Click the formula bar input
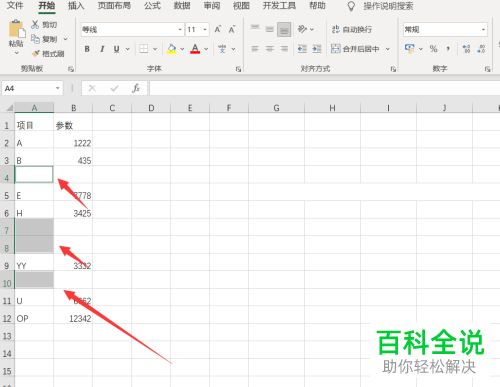This screenshot has width=500, height=387. coord(325,88)
